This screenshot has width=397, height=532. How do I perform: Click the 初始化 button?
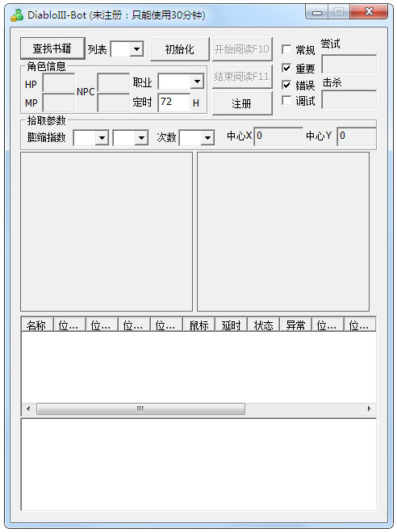180,49
